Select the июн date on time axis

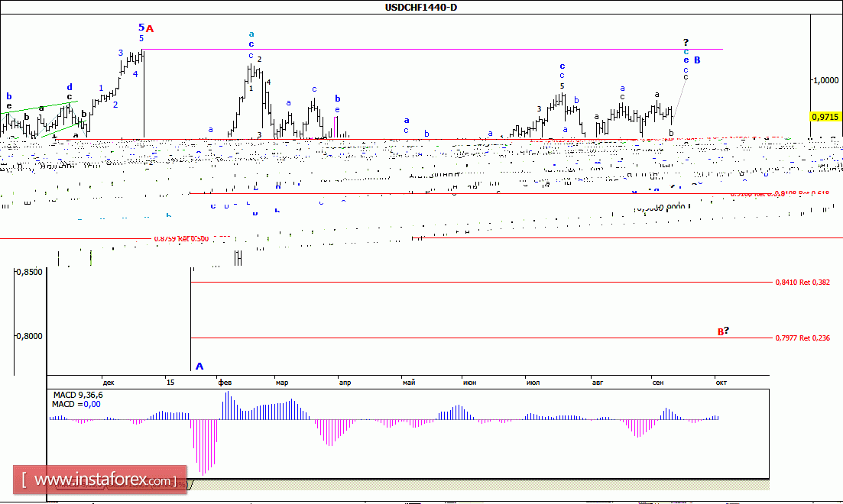click(x=469, y=382)
